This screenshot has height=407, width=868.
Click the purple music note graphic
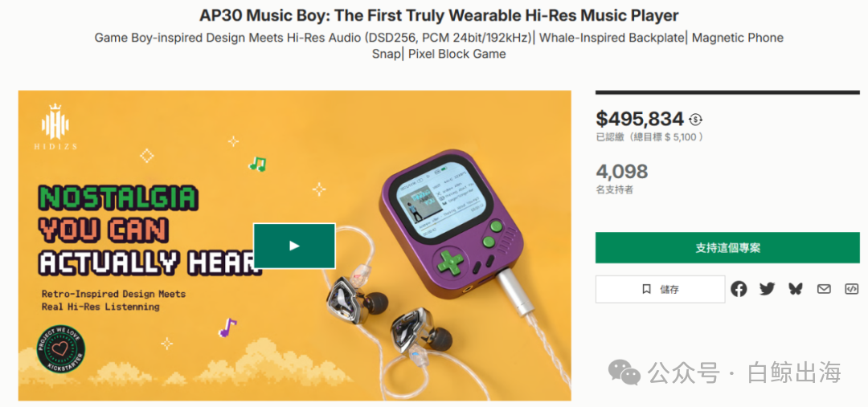[x=227, y=328]
